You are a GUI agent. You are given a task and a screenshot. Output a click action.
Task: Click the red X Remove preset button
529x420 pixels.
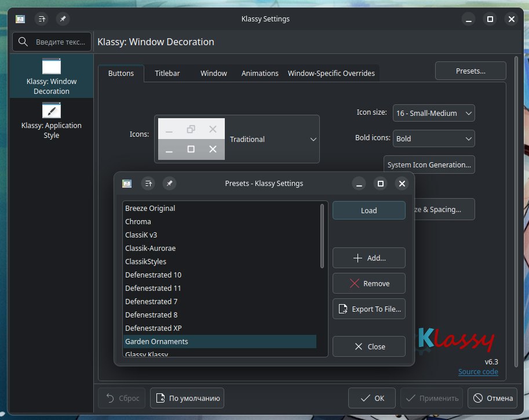(x=369, y=283)
